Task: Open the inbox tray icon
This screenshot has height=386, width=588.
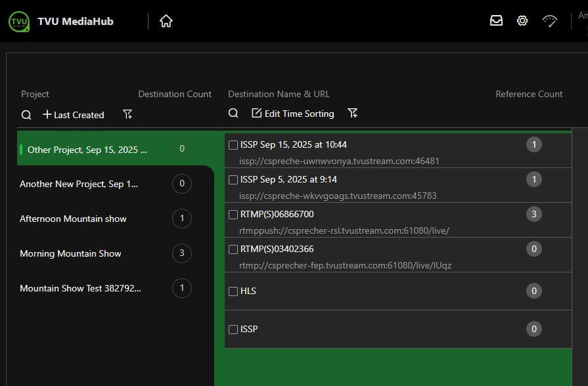Action: [496, 21]
